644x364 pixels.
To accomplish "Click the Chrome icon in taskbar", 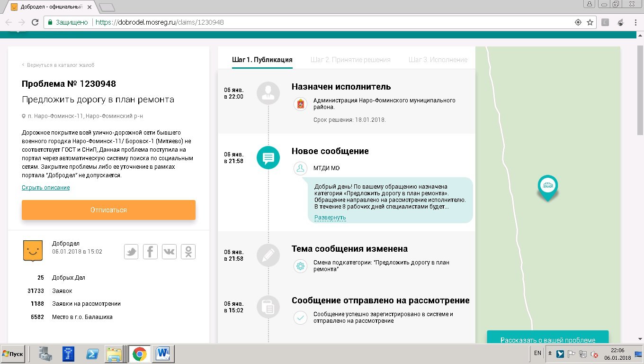I will pos(139,354).
